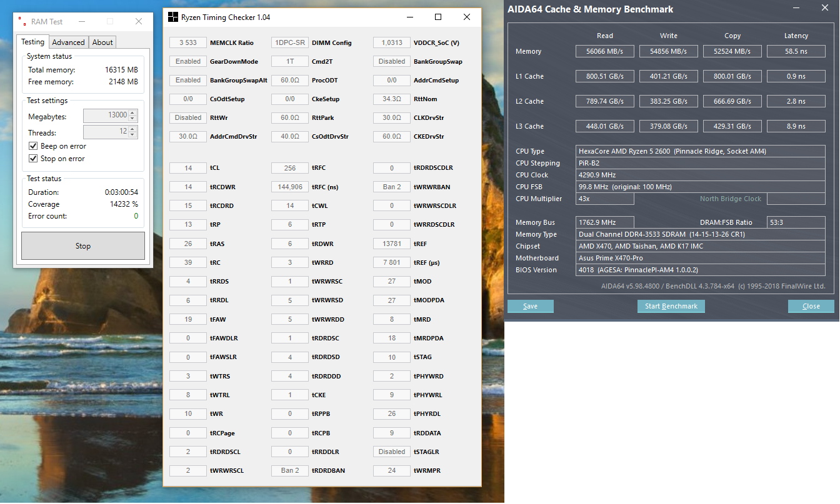Click the tRDRDBAN Ban 2 field

click(x=290, y=470)
